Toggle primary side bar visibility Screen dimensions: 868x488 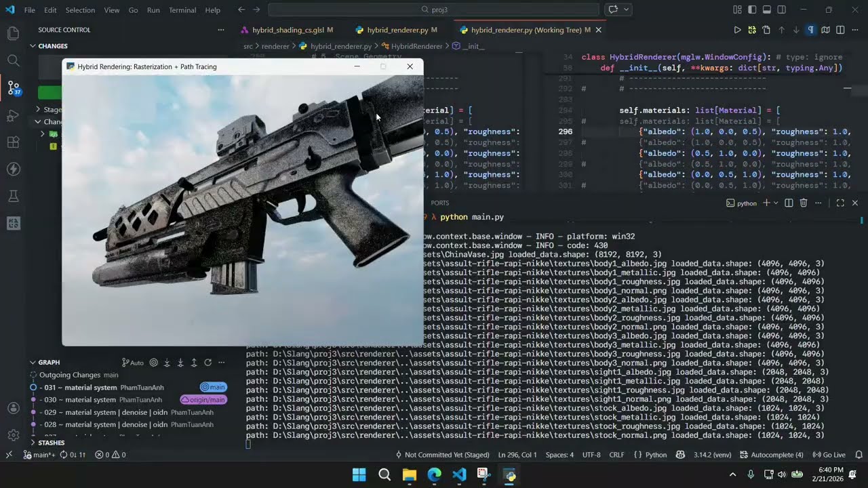(x=752, y=9)
